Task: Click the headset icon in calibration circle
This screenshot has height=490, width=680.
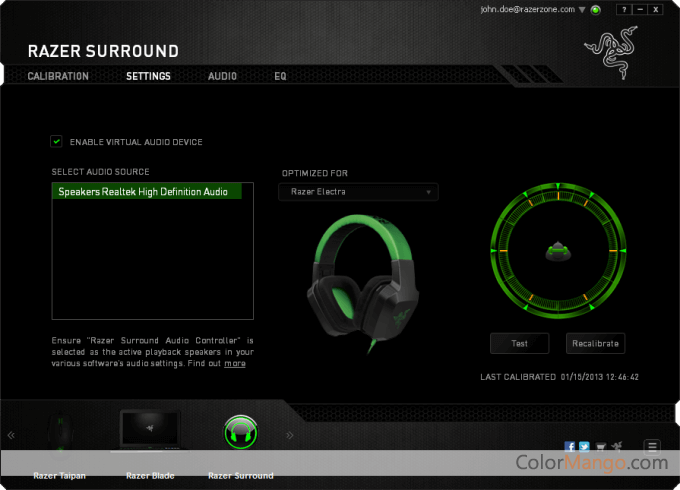Action: (x=558, y=251)
